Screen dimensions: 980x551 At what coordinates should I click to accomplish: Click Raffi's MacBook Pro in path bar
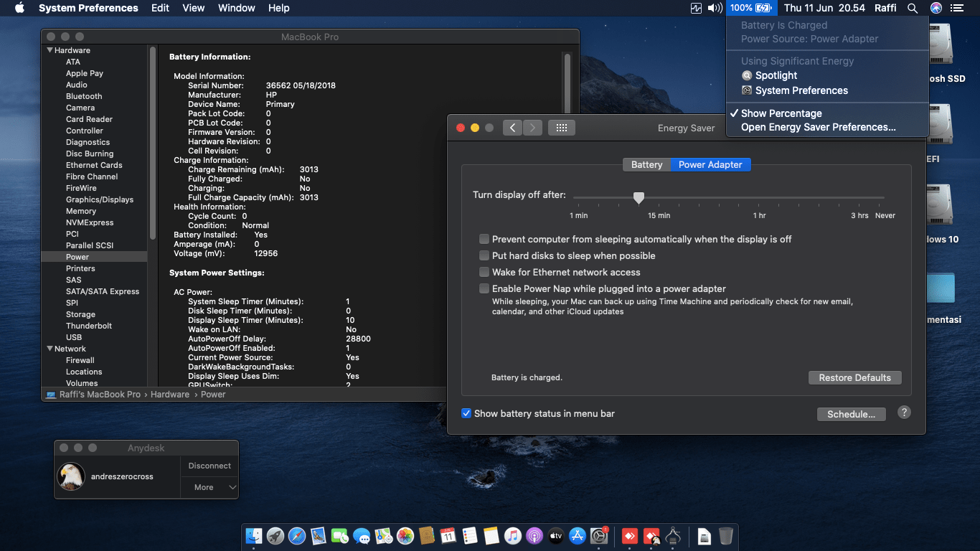point(93,395)
